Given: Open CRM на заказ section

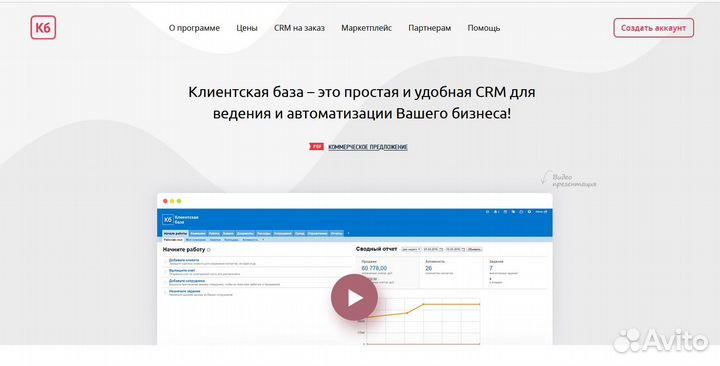Looking at the screenshot, I should [299, 28].
